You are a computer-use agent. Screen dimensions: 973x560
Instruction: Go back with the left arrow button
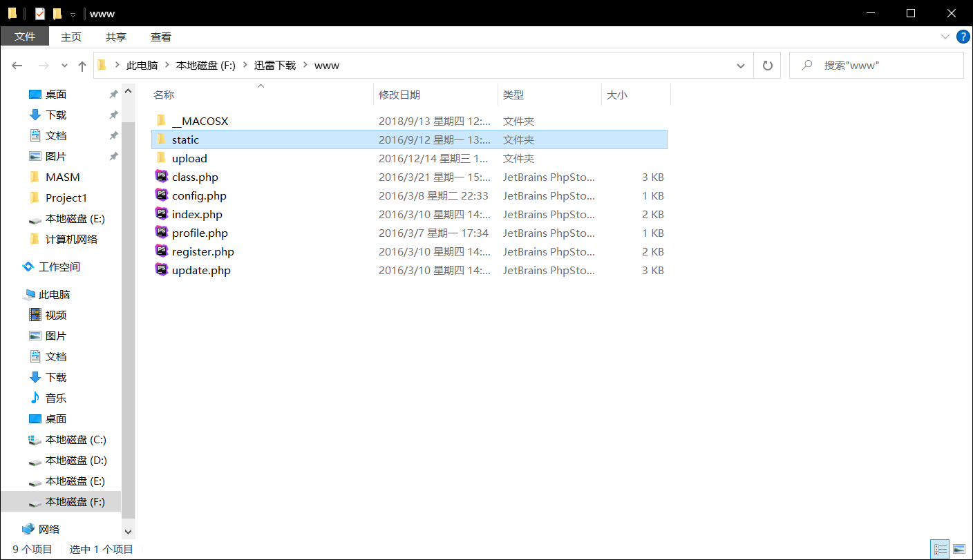17,66
